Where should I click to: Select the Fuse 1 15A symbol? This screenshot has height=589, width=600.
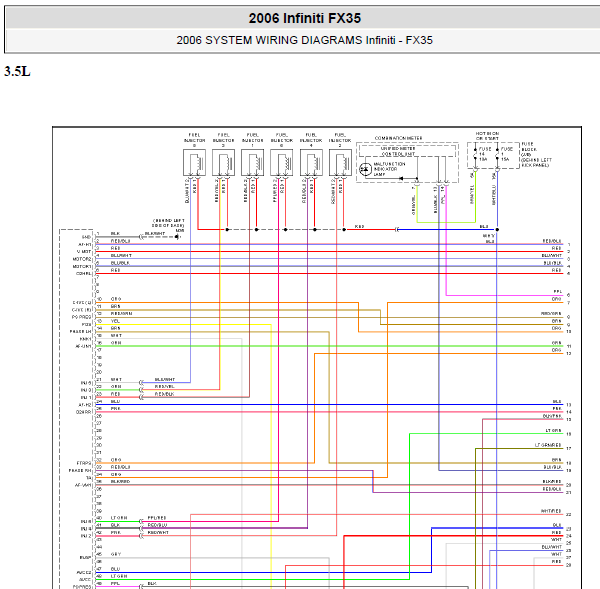(497, 154)
